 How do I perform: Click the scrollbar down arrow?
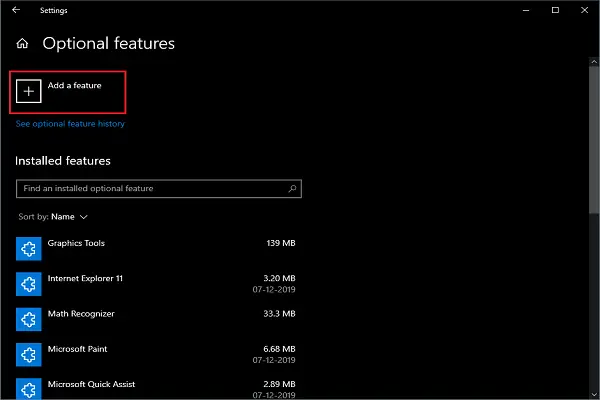[594, 395]
